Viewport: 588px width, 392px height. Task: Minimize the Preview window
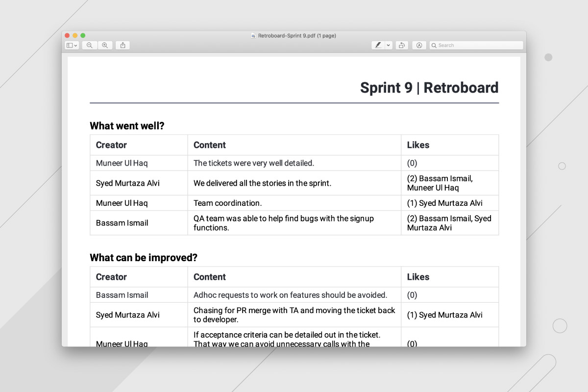74,35
